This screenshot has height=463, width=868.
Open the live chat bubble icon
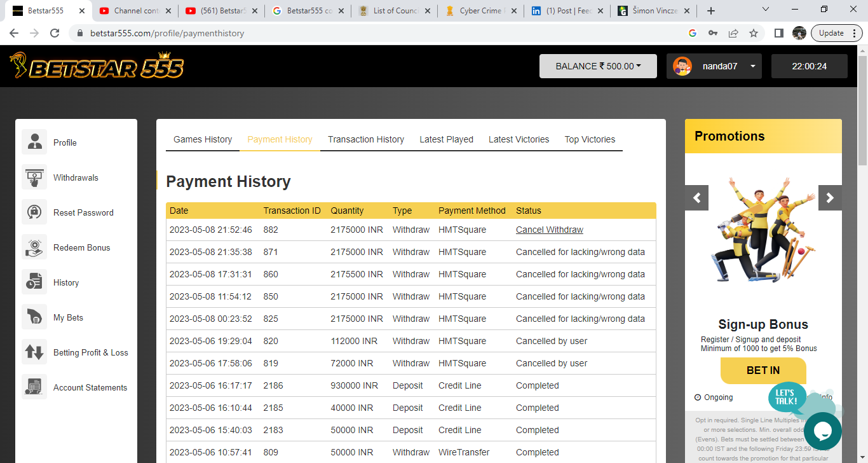tap(823, 431)
